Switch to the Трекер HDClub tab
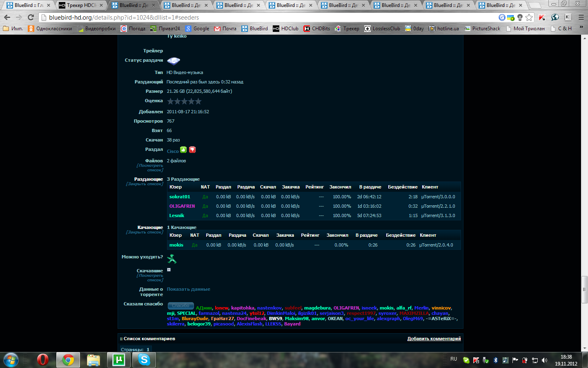The image size is (588, 368). pyautogui.click(x=82, y=5)
